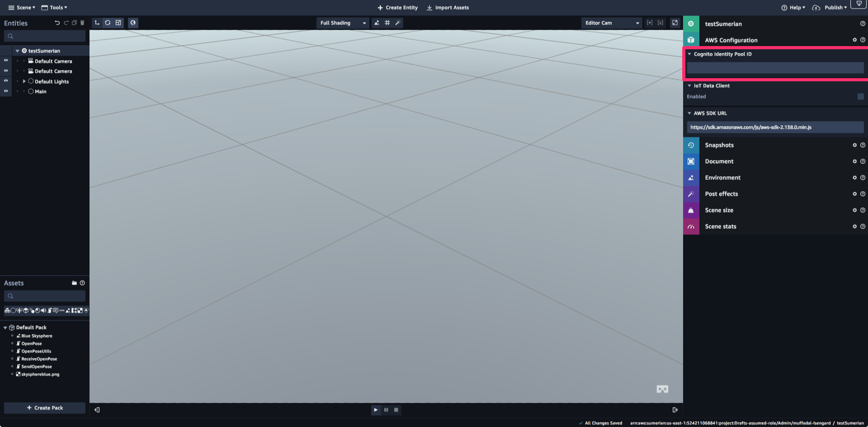This screenshot has width=868, height=427.
Task: Hide the first Default Camera entity
Action: point(6,60)
